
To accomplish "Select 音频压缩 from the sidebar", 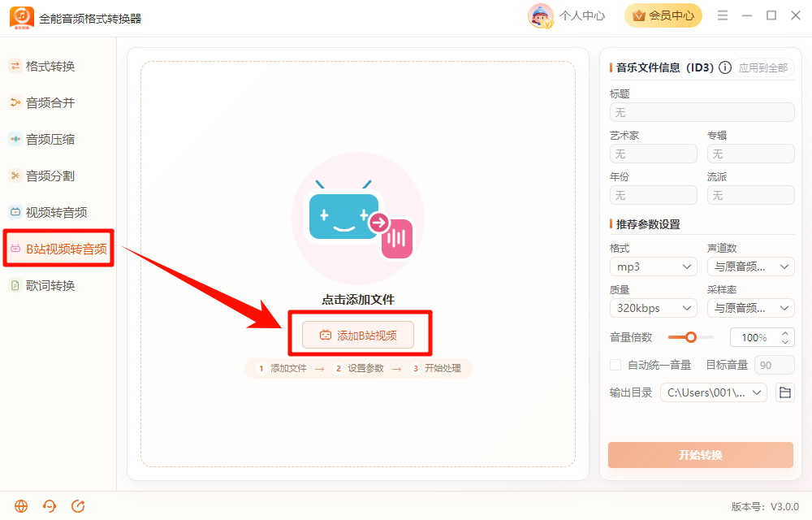I will point(50,139).
